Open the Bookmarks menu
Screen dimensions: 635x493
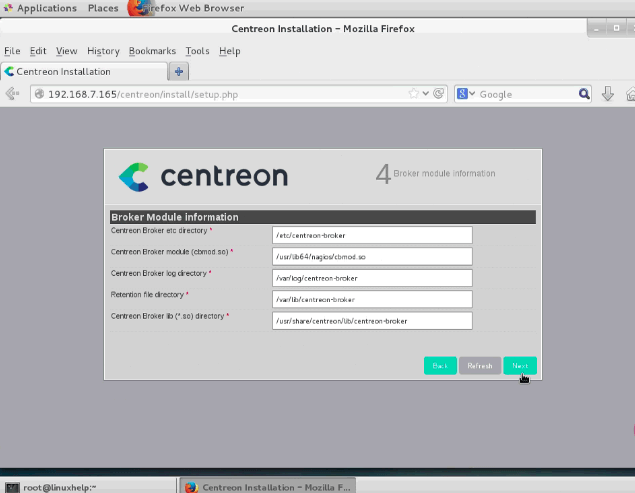pyautogui.click(x=152, y=51)
